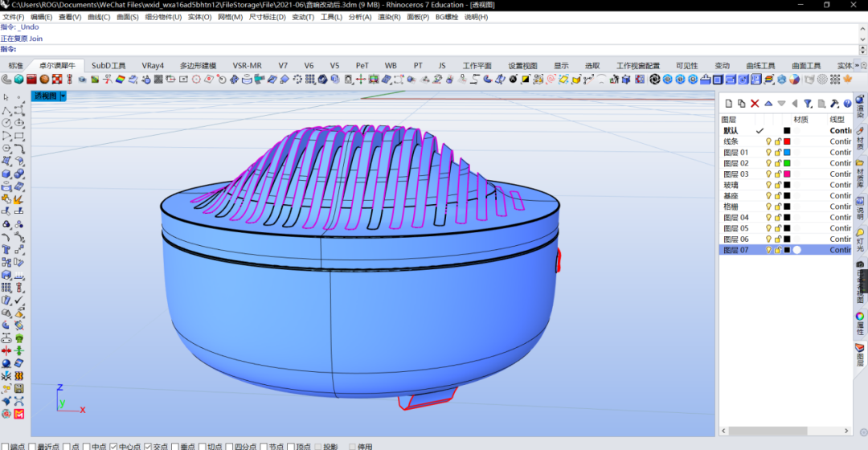
Task: Click the checkmark tool in left sidebar
Action: coord(18,300)
